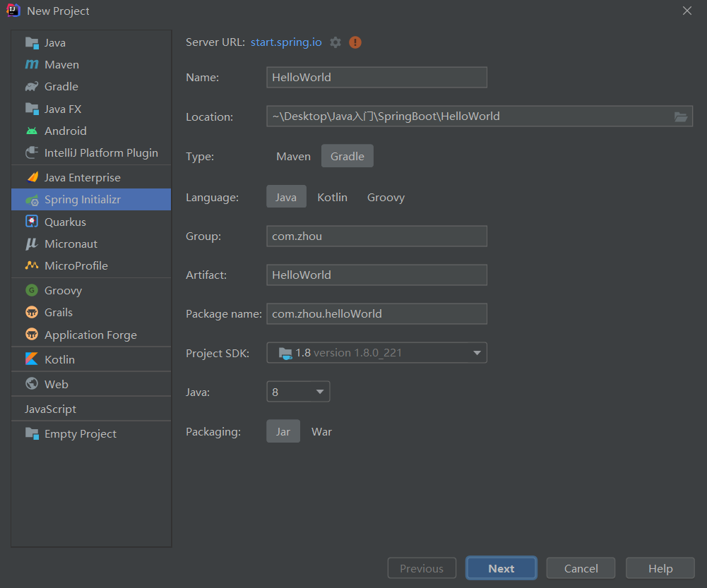Image resolution: width=707 pixels, height=588 pixels.
Task: Select Groovy as the language
Action: point(386,198)
